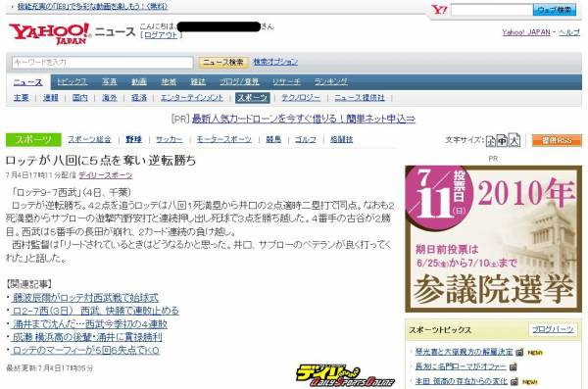This screenshot has height=389, width=588.
Task: Select the 速報 news category
Action: click(51, 98)
